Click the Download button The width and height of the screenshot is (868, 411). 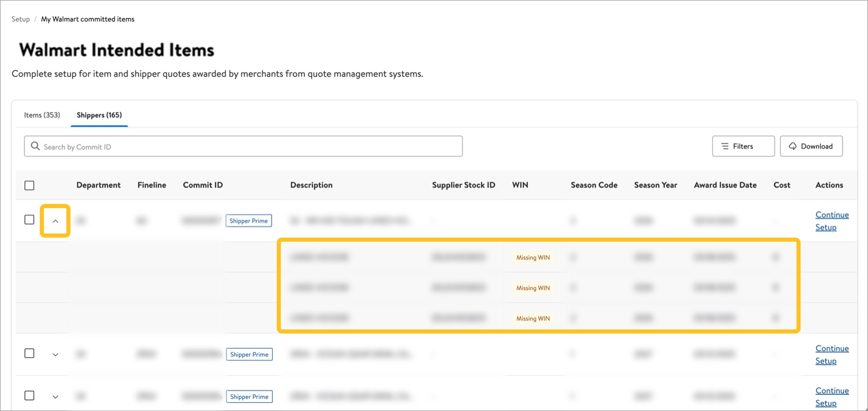point(811,146)
